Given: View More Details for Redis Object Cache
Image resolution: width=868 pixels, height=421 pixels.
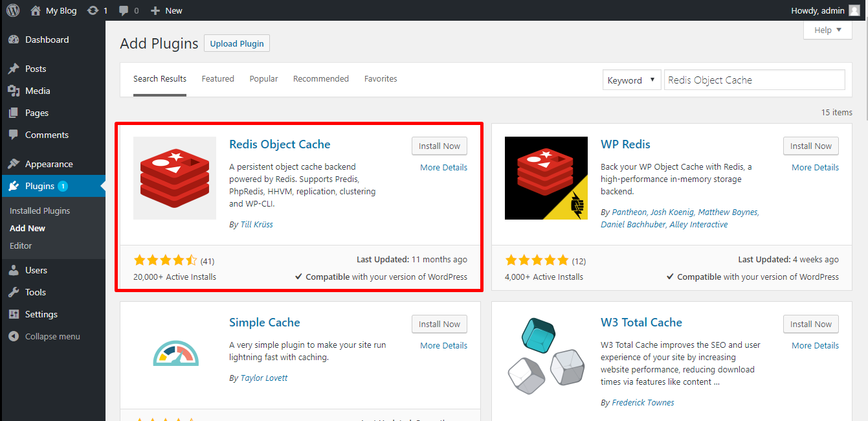Looking at the screenshot, I should (x=443, y=167).
